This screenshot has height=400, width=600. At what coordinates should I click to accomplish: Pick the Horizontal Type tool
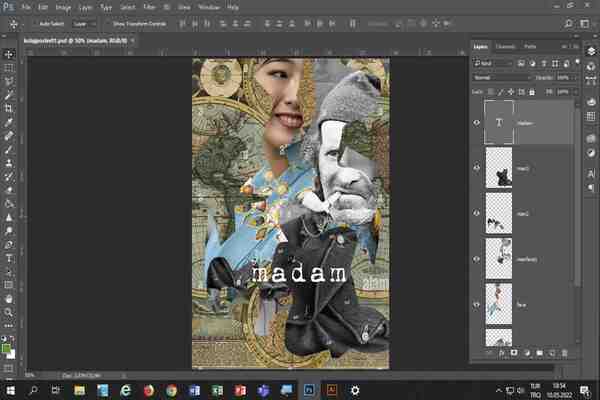(9, 257)
